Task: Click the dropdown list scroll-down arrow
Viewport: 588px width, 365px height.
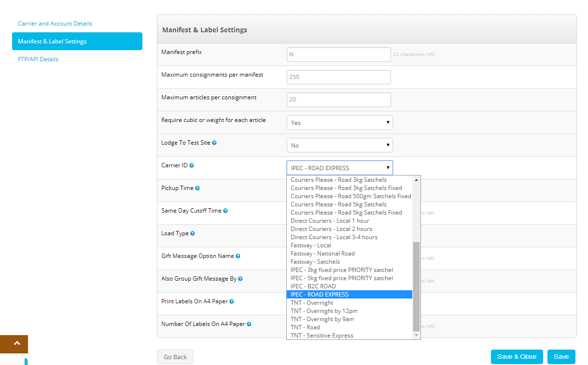Action: click(417, 336)
